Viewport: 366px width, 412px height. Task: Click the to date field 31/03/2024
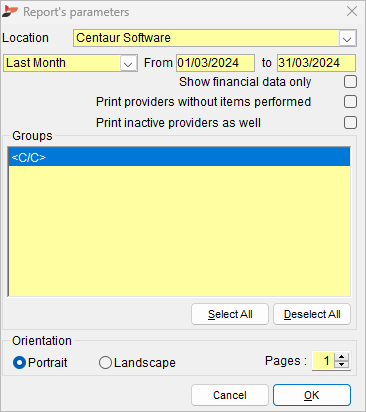coord(316,63)
